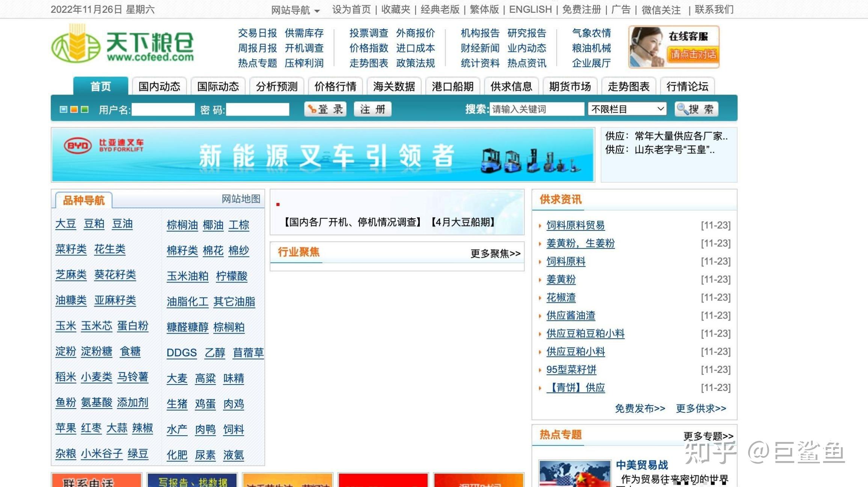Click the 请输入关键词 search keyword field
The width and height of the screenshot is (868, 487).
pos(536,109)
